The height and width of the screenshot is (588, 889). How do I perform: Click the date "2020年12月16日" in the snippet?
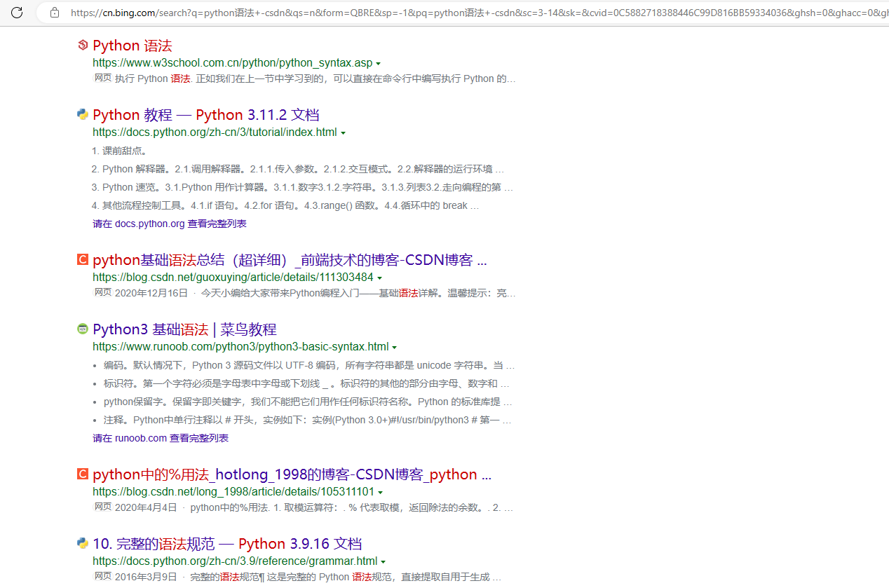pos(151,293)
